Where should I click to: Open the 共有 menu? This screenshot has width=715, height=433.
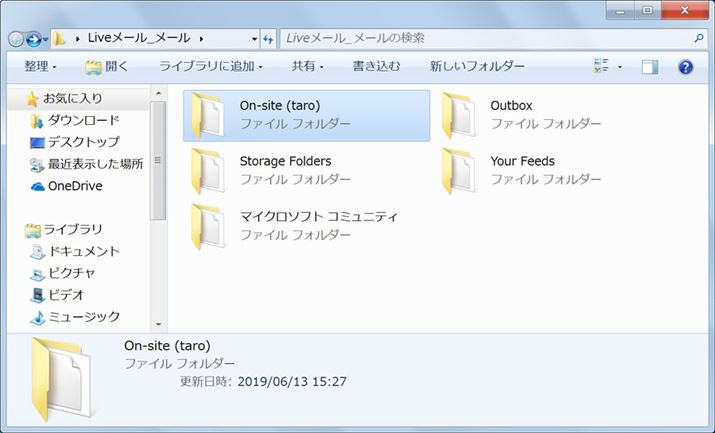307,67
